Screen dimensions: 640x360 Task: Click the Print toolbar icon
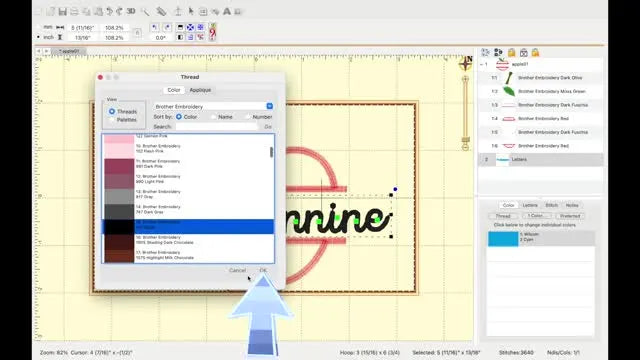74,11
